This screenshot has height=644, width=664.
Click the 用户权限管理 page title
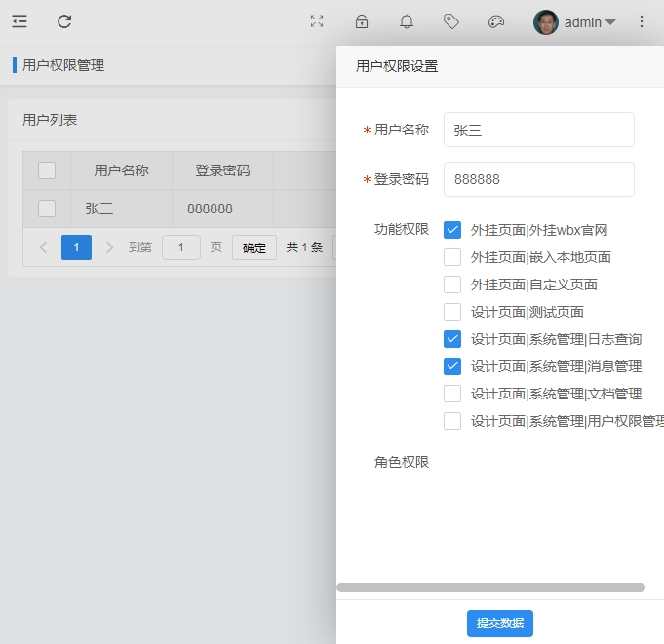(x=63, y=65)
